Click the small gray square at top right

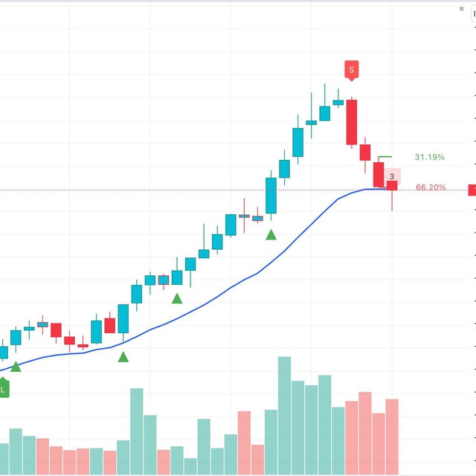(461, 9)
